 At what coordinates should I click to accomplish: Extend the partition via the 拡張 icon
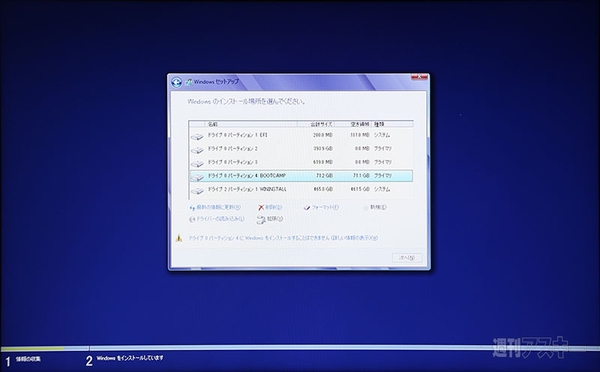(x=261, y=220)
